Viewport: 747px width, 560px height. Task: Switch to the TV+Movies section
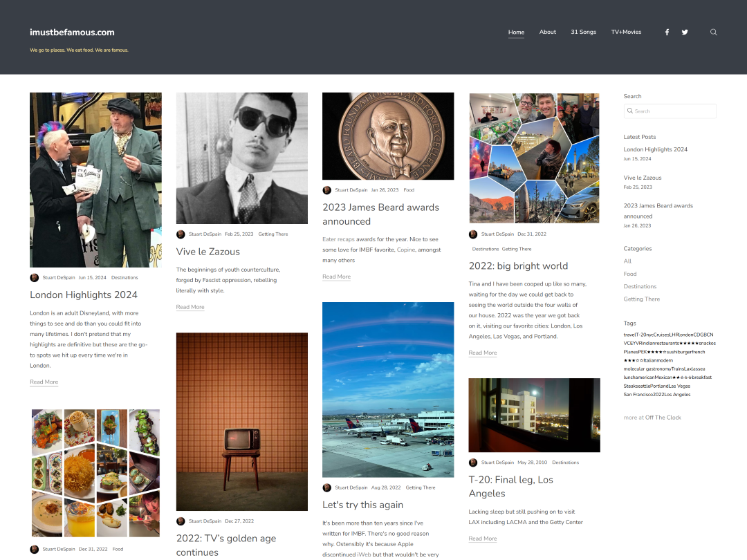[625, 32]
